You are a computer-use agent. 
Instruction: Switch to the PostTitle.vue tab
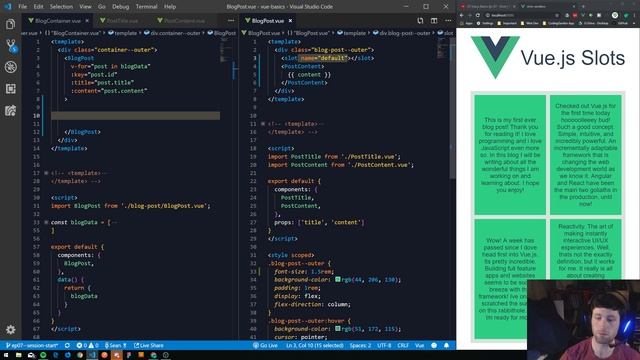pyautogui.click(x=121, y=21)
